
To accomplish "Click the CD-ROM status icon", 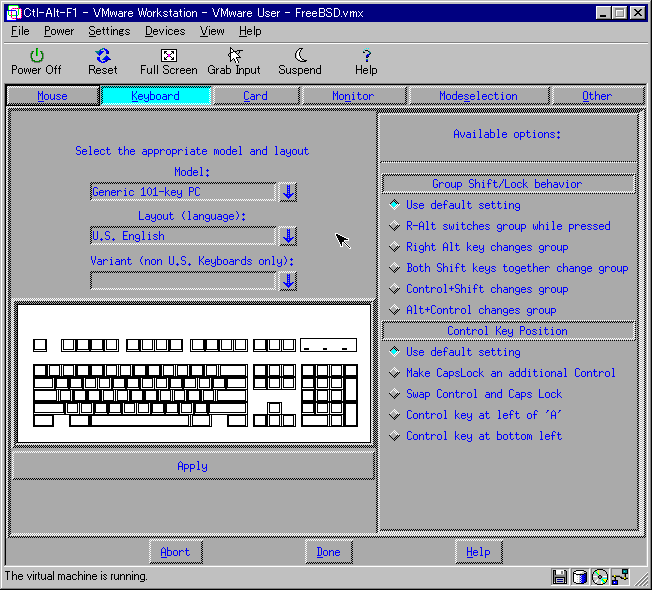I will (x=600, y=577).
